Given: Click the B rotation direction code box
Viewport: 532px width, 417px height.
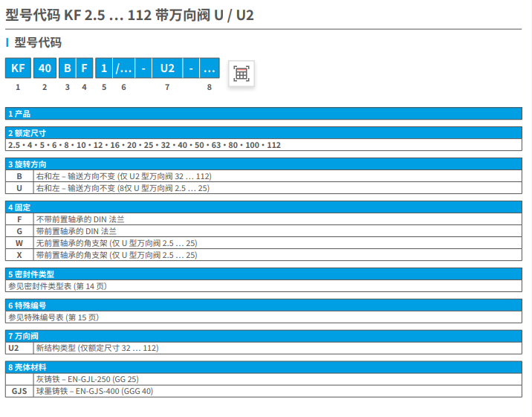Looking at the screenshot, I should click(x=67, y=68).
